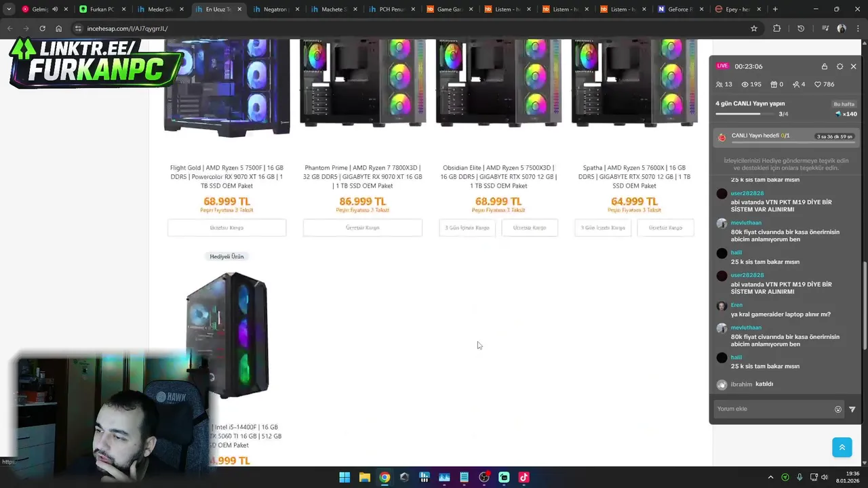The height and width of the screenshot is (488, 868).
Task: Click the blue scroll-to-top arrow button
Action: point(842,447)
